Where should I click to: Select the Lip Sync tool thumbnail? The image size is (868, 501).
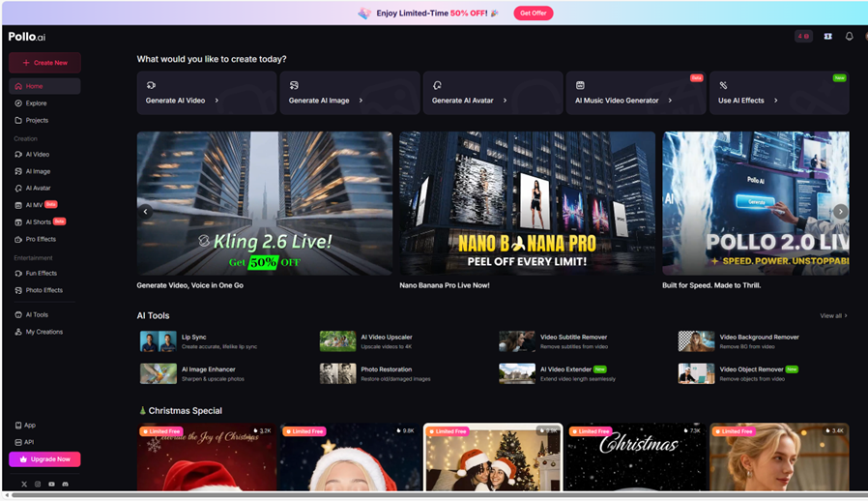159,341
